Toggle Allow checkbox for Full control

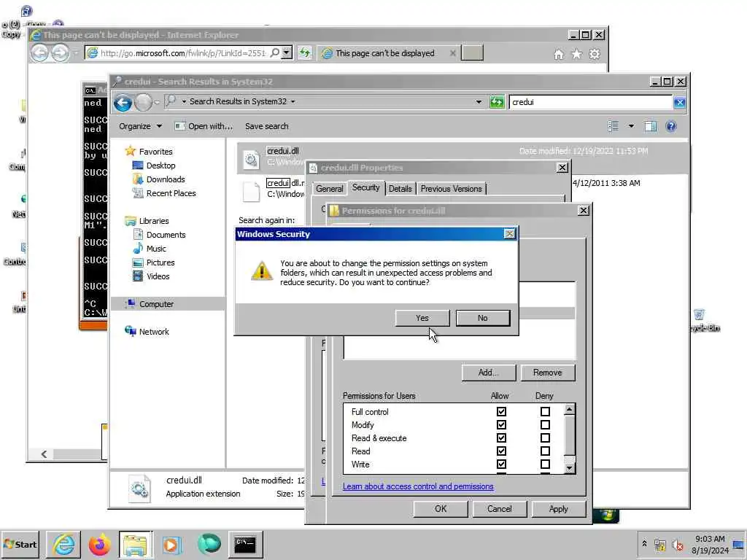click(501, 411)
